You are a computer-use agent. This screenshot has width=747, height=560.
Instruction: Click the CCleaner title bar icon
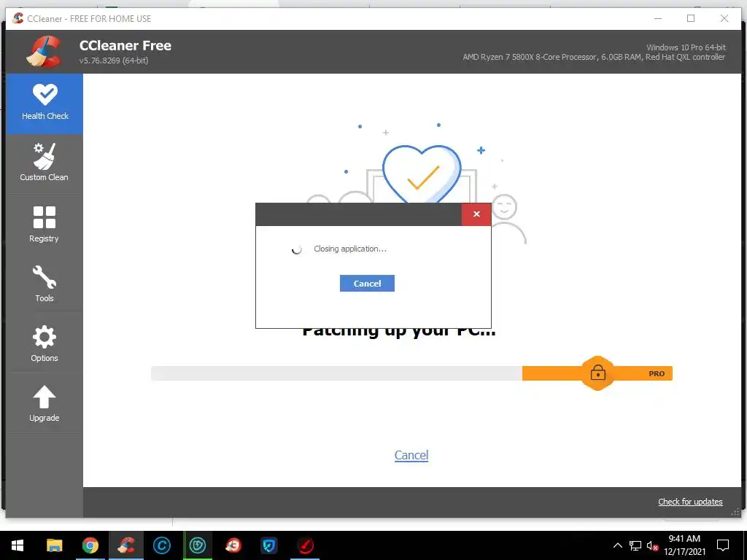tap(18, 18)
